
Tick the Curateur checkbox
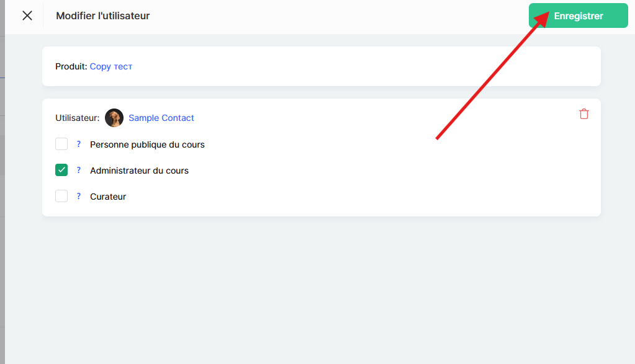tap(61, 196)
